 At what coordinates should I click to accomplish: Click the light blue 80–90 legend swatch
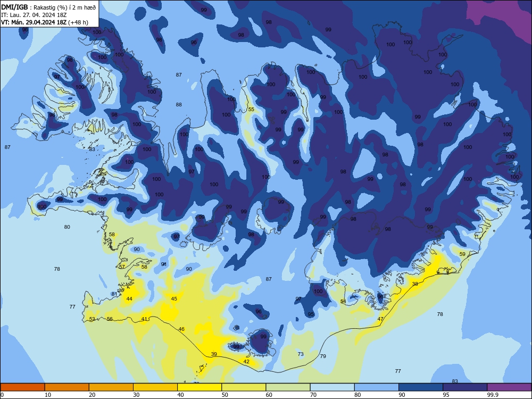(377, 387)
